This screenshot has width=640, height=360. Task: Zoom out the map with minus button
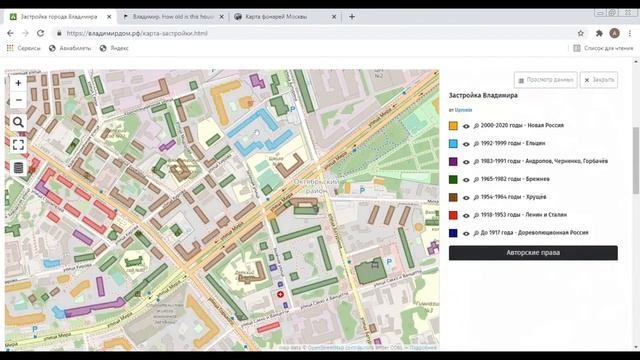[18, 100]
